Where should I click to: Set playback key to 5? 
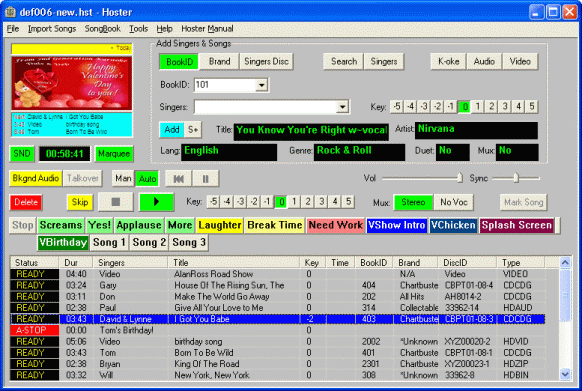click(x=348, y=202)
